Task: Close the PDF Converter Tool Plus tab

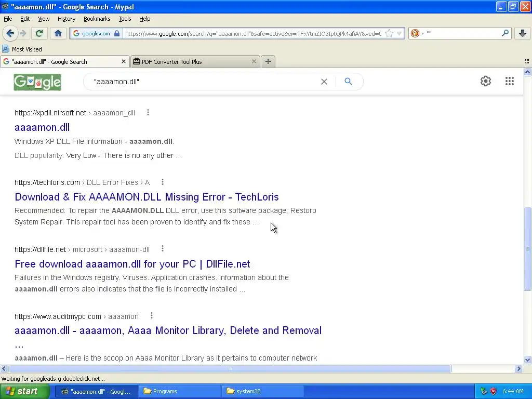Action: (x=254, y=61)
